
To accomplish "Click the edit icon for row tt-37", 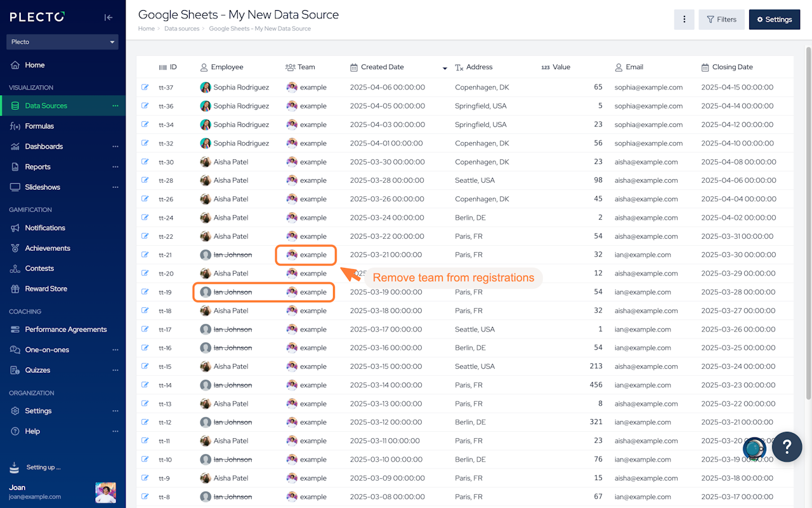I will click(x=145, y=87).
